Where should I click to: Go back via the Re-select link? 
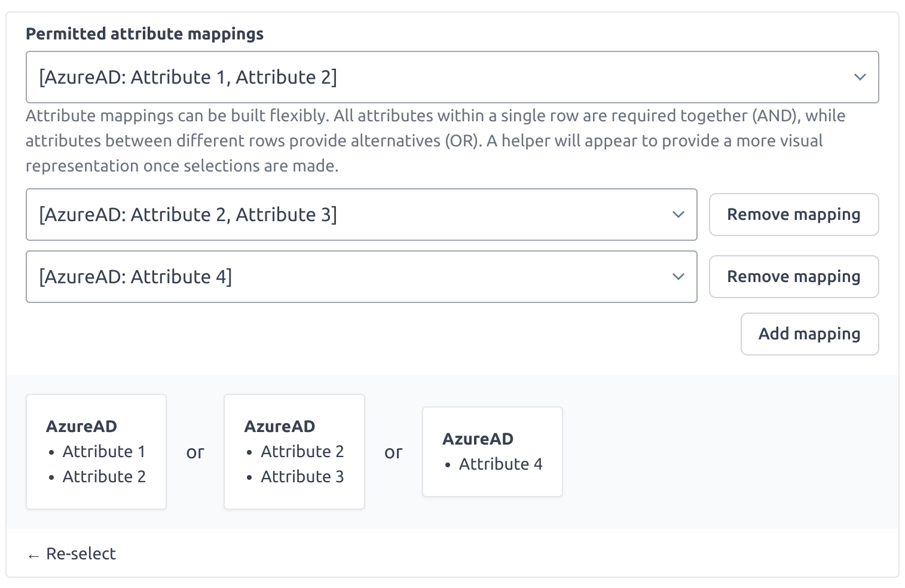[81, 554]
